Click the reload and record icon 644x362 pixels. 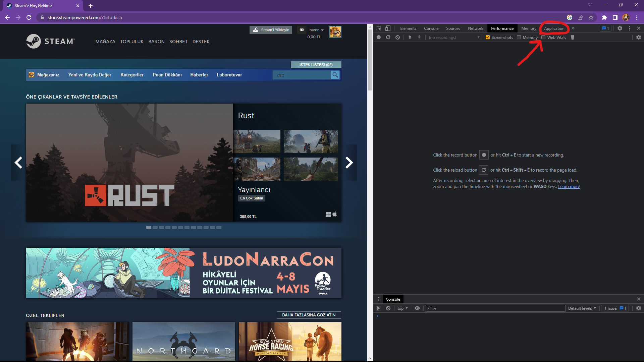(388, 37)
